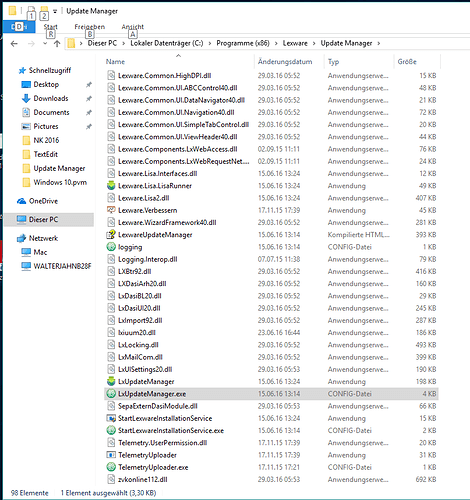
Task: Select LXBtr92.dll file name
Action: pos(135,271)
